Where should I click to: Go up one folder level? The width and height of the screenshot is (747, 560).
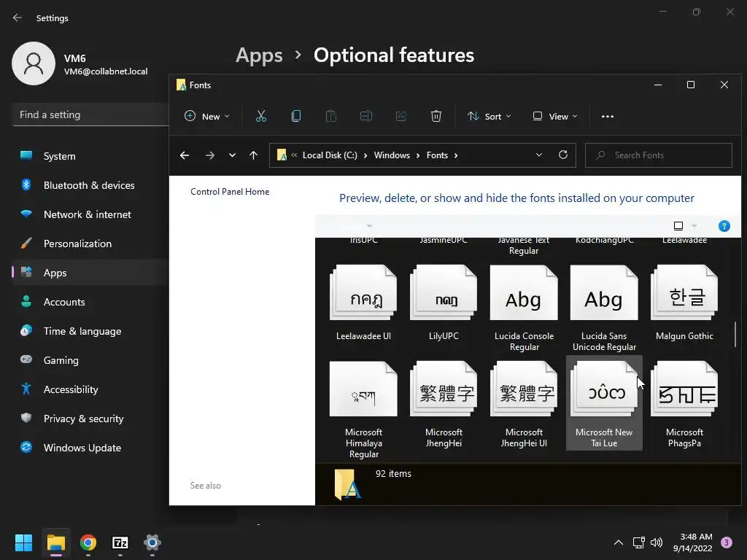click(253, 155)
